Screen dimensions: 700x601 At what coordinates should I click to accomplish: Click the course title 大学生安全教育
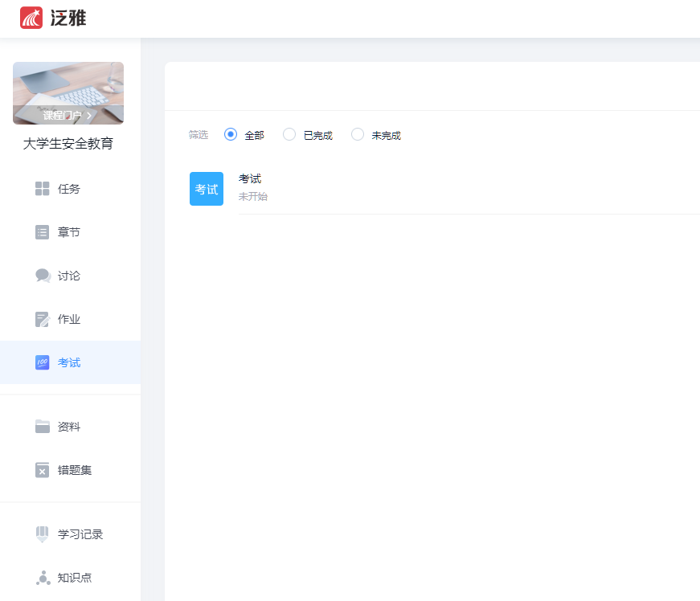click(68, 145)
